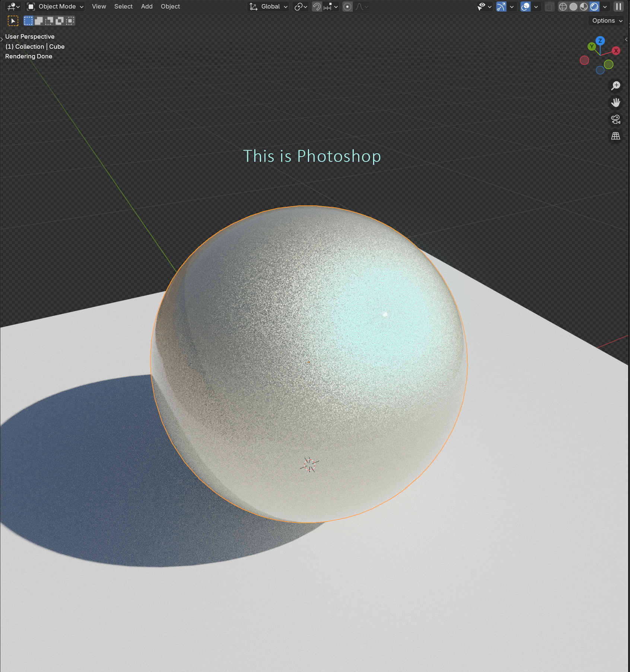Select the Select Box tool icon

click(13, 21)
